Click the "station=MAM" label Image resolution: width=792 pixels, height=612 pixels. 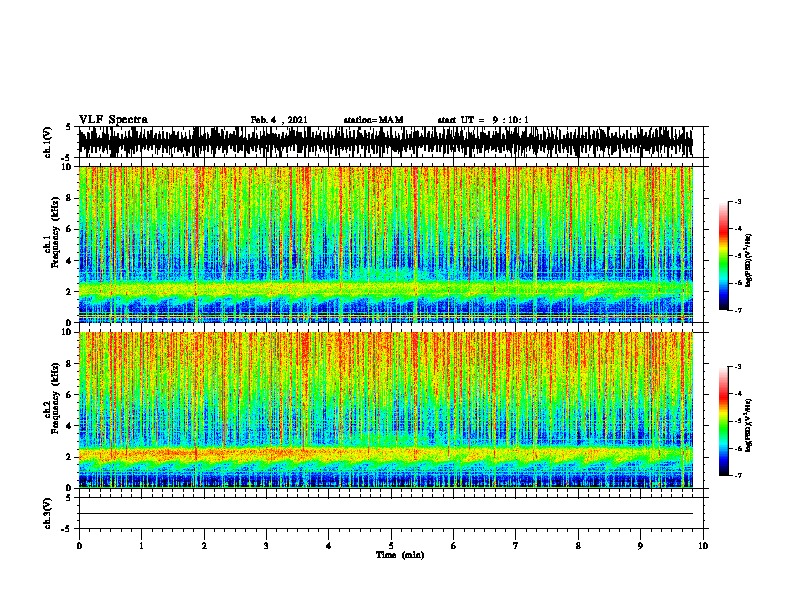tap(373, 120)
